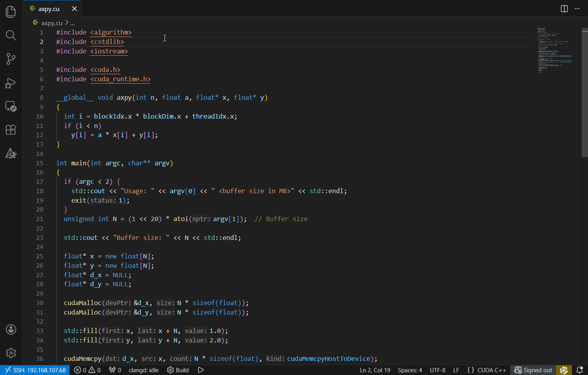The height and width of the screenshot is (375, 588).
Task: Open the Accounts menu
Action: (x=11, y=329)
